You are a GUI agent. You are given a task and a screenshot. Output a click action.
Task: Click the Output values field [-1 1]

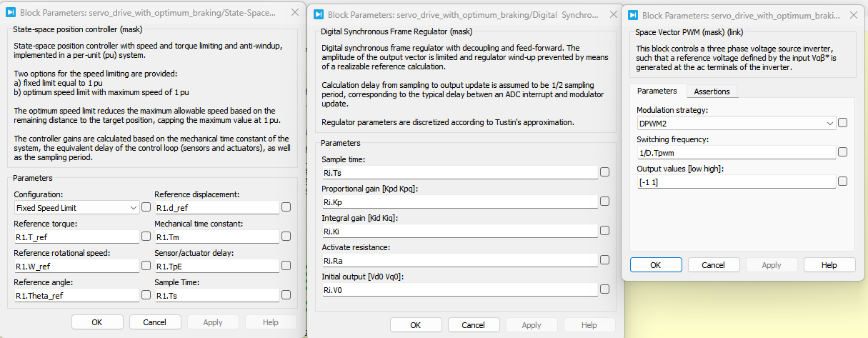736,182
